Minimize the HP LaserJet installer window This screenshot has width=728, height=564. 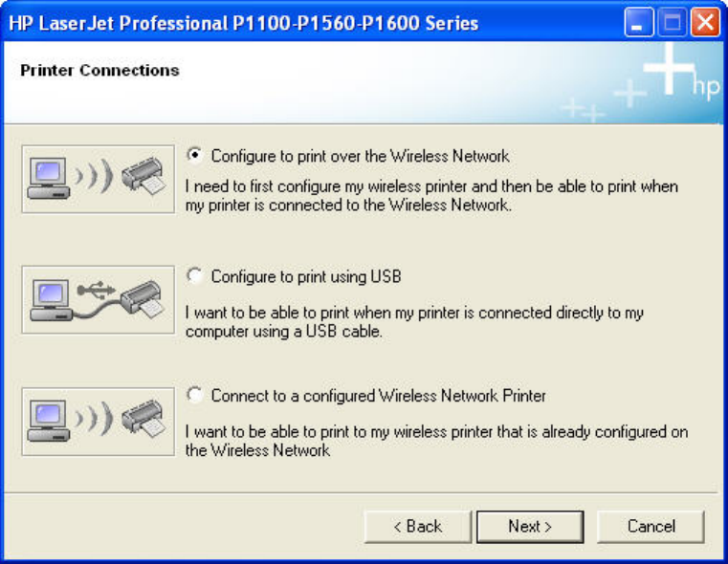tap(639, 22)
